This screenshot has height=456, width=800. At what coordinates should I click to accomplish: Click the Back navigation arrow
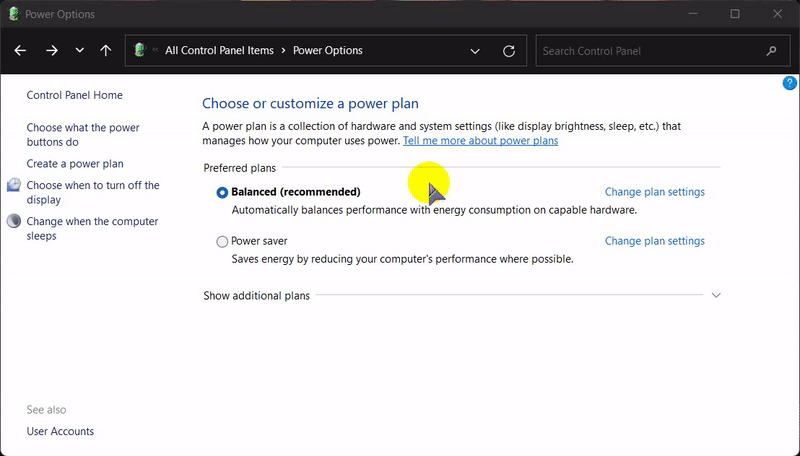coord(20,51)
